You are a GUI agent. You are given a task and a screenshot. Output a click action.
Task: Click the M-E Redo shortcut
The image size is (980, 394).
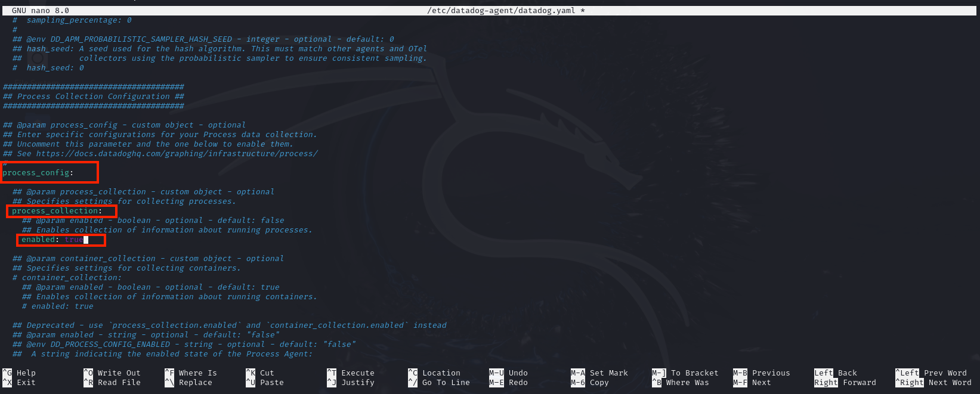pyautogui.click(x=508, y=383)
